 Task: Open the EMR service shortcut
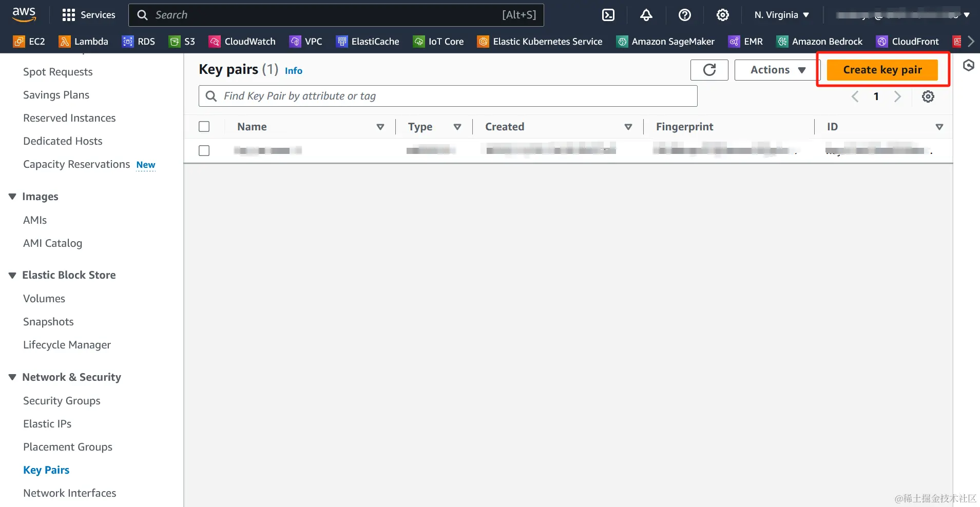pos(746,42)
